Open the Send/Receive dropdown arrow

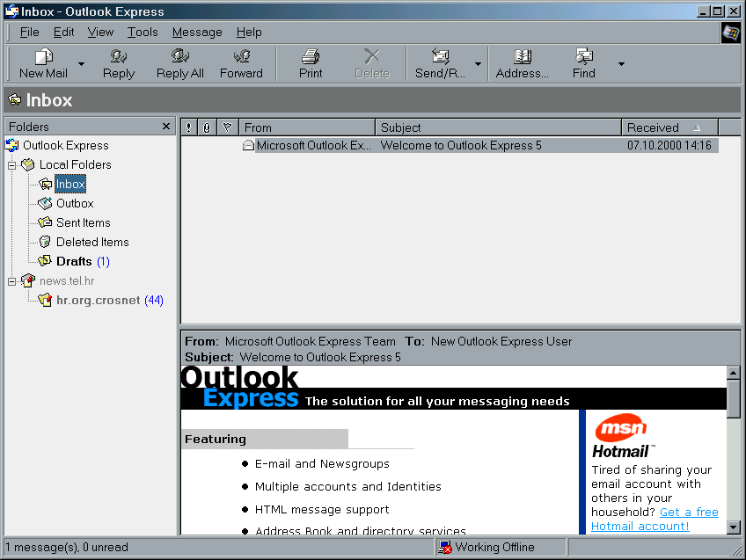point(479,63)
